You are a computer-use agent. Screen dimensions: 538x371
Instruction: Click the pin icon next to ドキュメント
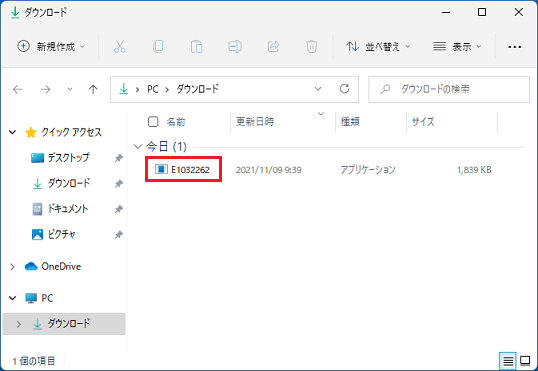pos(119,209)
